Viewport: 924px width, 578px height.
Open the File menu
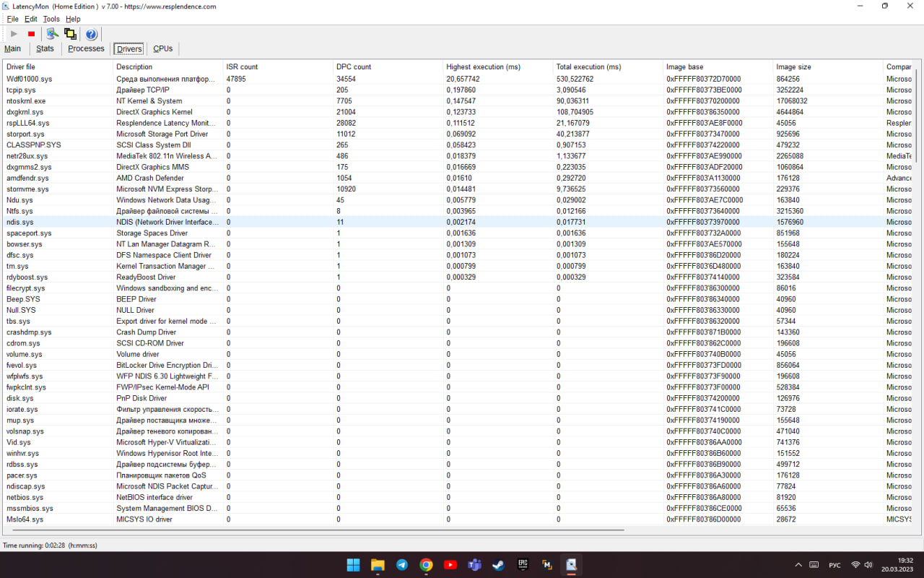click(12, 19)
